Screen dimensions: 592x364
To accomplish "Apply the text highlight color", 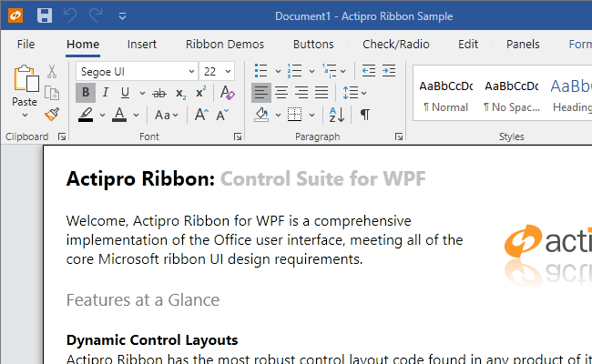I will [86, 115].
